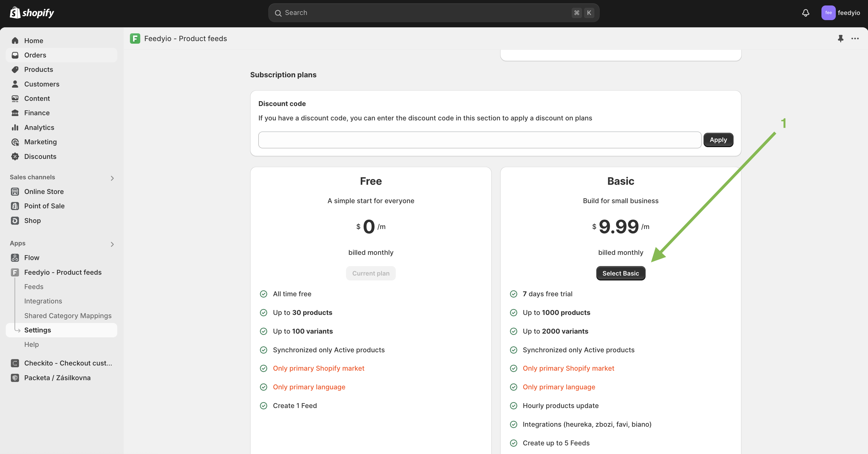The width and height of the screenshot is (868, 454).
Task: Click the Marketing target icon
Action: (15, 142)
